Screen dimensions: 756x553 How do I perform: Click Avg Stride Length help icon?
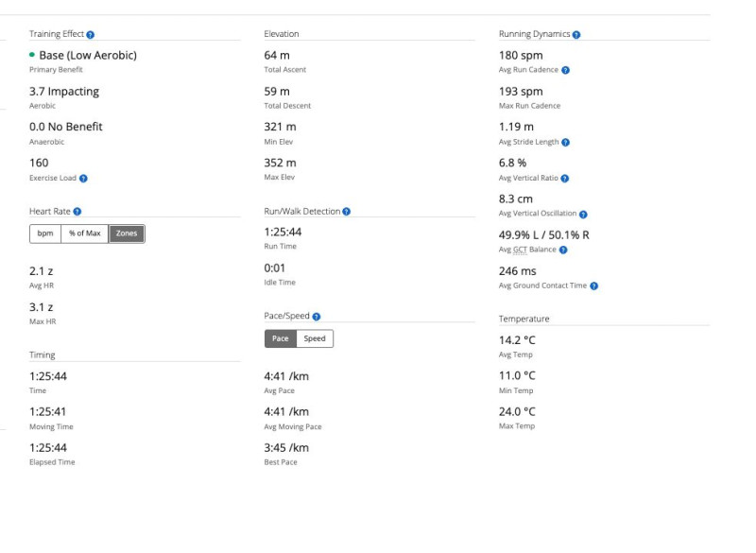565,143
